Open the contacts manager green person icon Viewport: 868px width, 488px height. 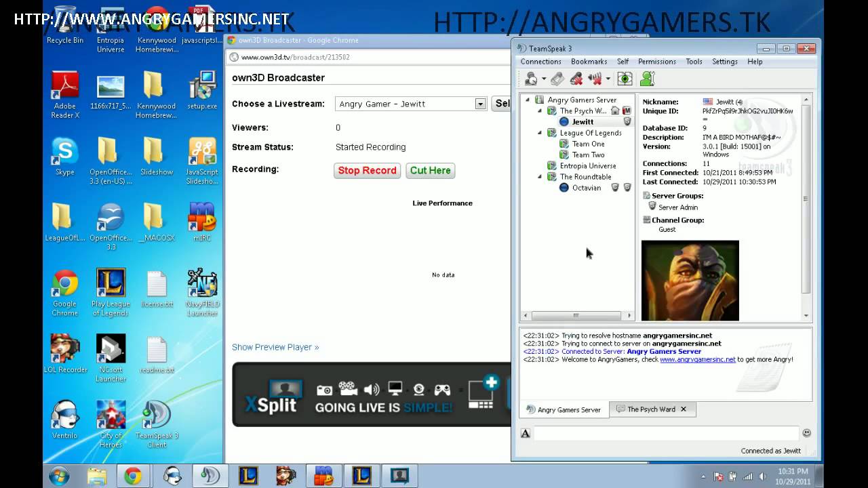pyautogui.click(x=647, y=79)
